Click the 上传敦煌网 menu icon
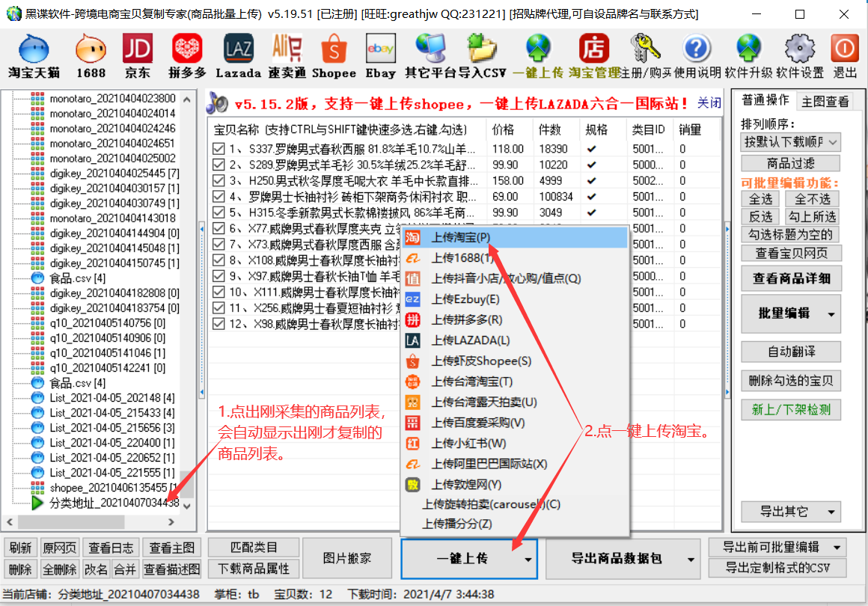The image size is (868, 606). pyautogui.click(x=413, y=485)
